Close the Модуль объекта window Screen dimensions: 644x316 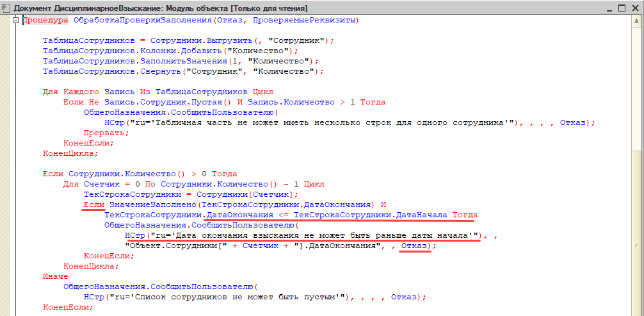point(634,8)
